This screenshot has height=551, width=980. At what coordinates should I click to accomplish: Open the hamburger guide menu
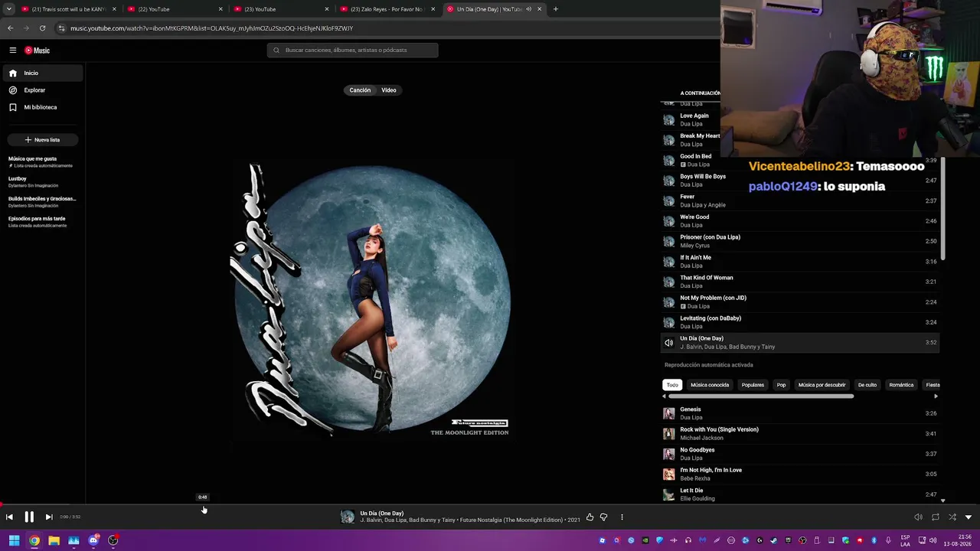click(x=13, y=51)
